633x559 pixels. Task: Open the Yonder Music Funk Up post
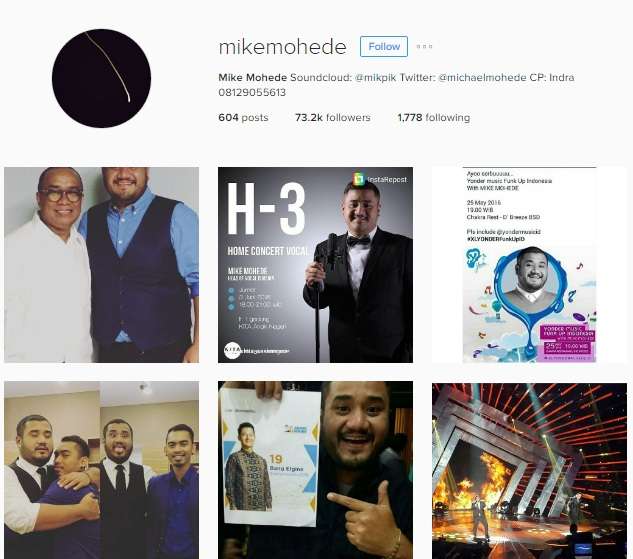pos(529,265)
